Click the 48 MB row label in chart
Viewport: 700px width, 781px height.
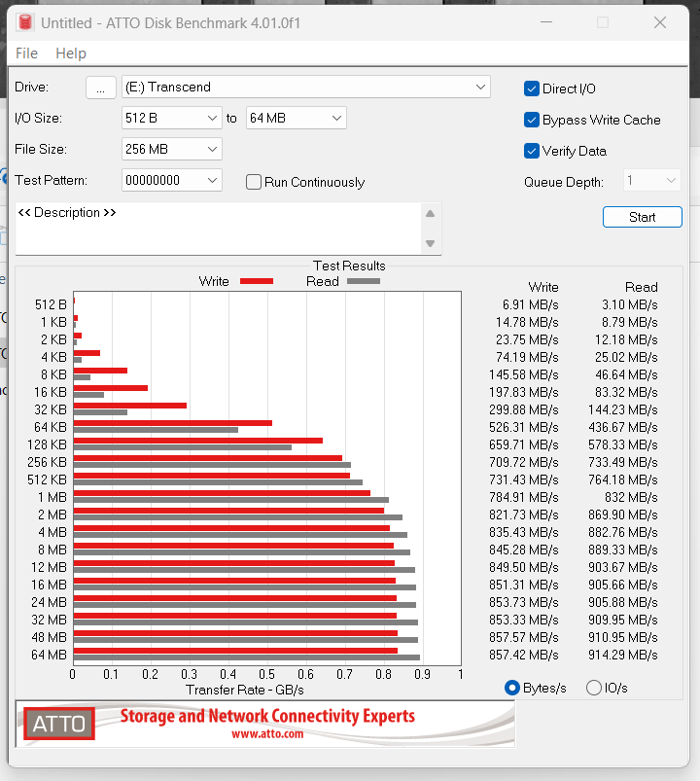[x=49, y=638]
